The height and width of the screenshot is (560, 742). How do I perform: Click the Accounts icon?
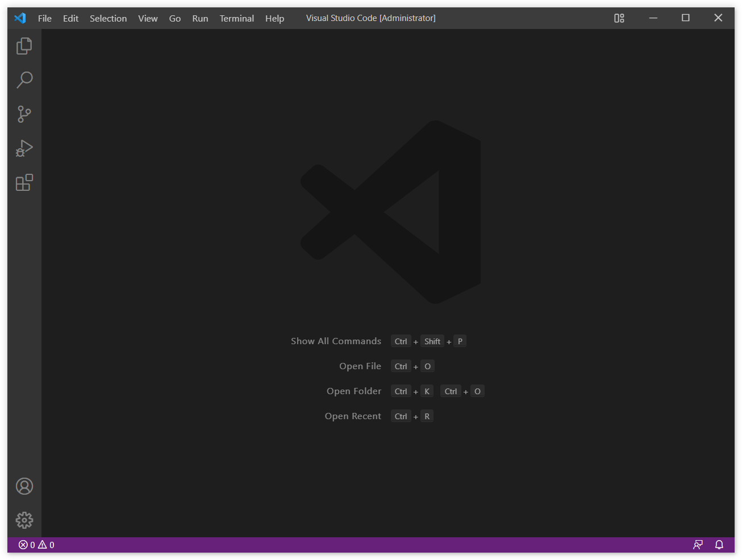[x=24, y=486]
